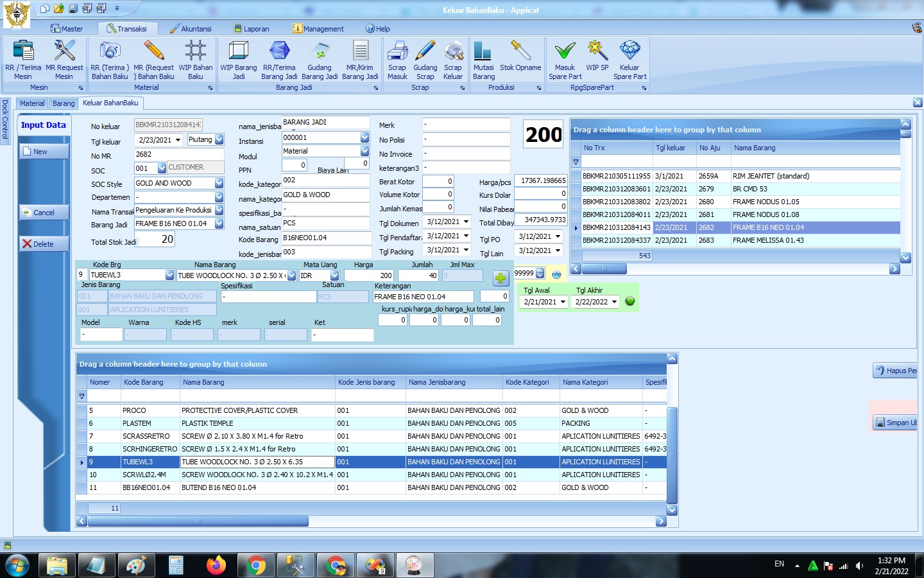The width and height of the screenshot is (924, 578).
Task: Open RR / Terima Mesin module
Action: point(23,59)
